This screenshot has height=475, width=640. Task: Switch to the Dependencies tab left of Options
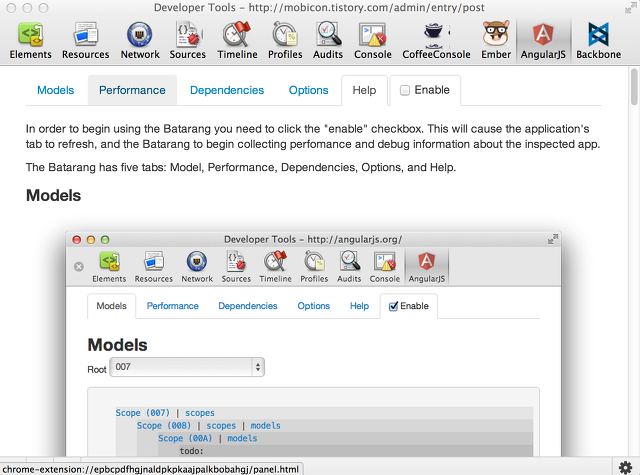point(227,90)
